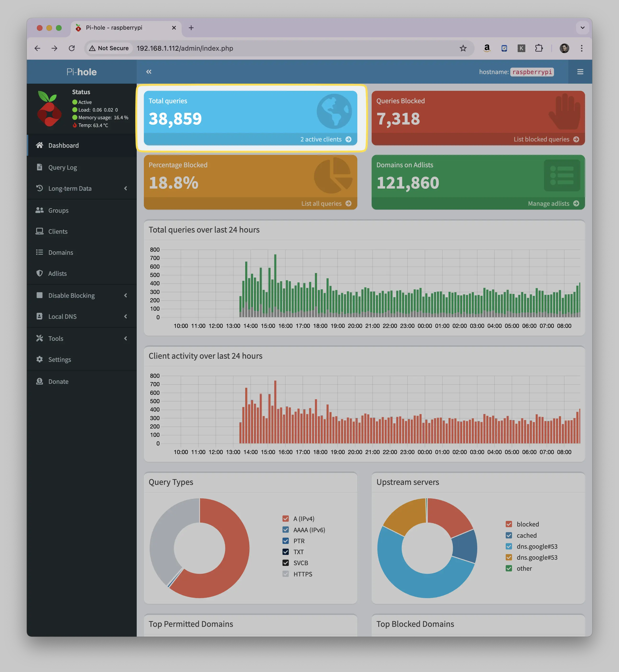Bookmark this page with star icon
This screenshot has width=619, height=672.
tap(463, 48)
